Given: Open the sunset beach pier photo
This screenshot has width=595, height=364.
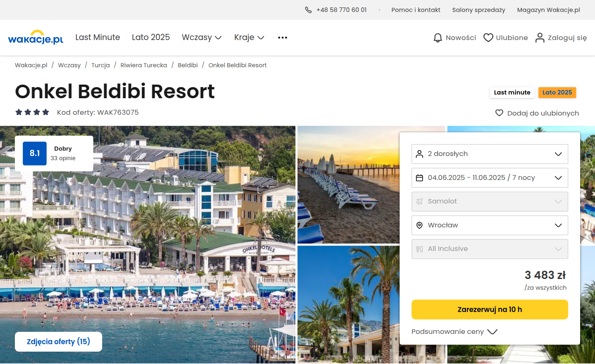Looking at the screenshot, I should [x=348, y=184].
